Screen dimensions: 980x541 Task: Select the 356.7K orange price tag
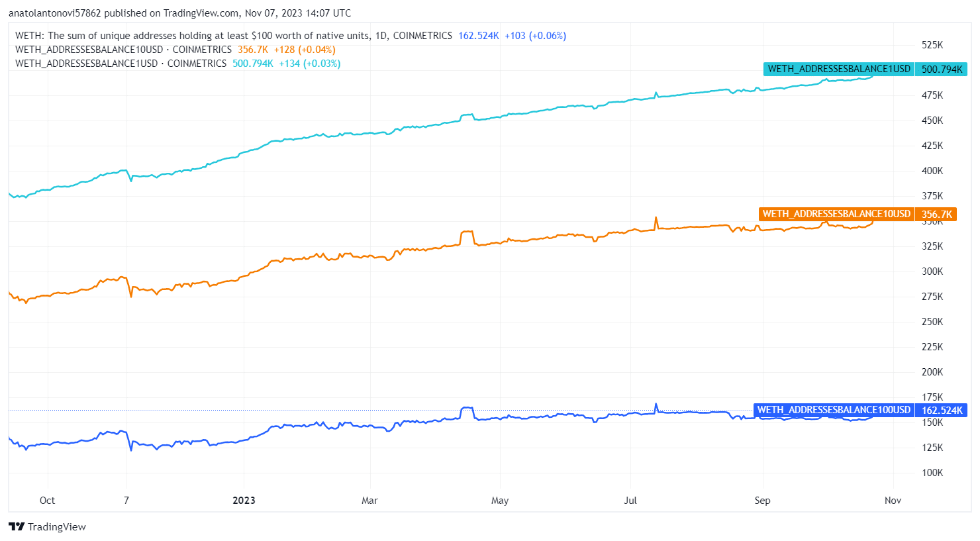click(936, 214)
